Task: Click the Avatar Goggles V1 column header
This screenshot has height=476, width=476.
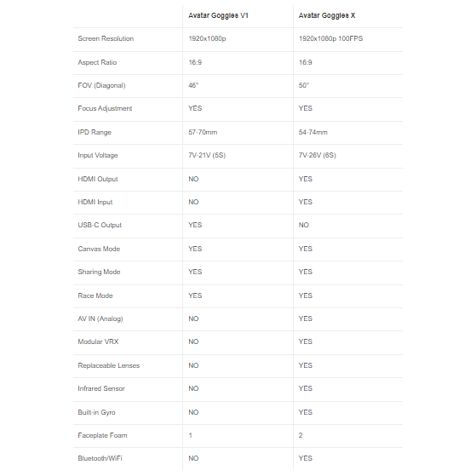Action: point(218,15)
